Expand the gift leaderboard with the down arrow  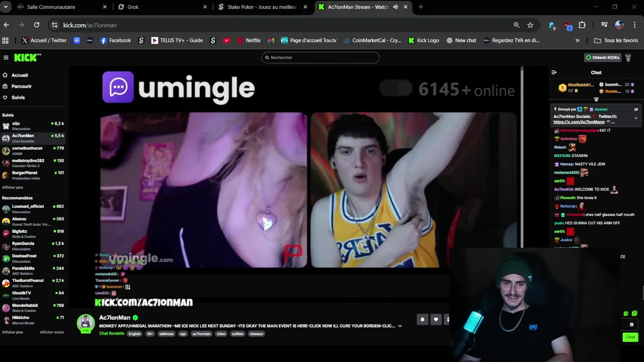click(596, 99)
